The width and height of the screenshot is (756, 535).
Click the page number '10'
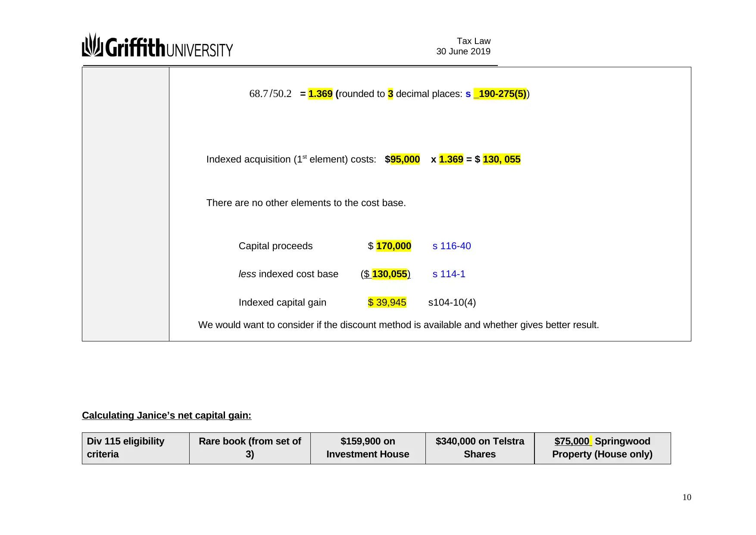click(687, 497)
